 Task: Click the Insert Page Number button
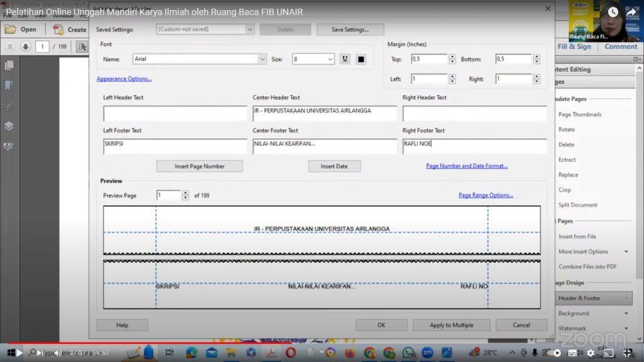click(x=199, y=166)
